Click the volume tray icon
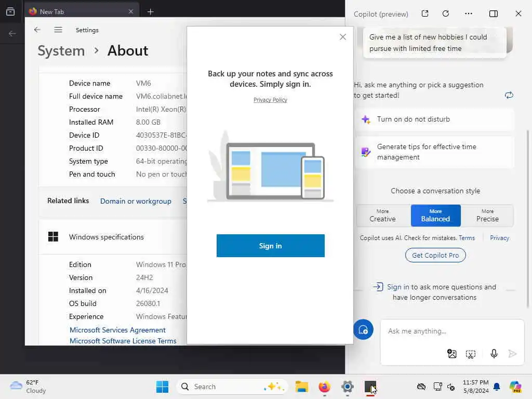This screenshot has height=399, width=532. (x=451, y=387)
